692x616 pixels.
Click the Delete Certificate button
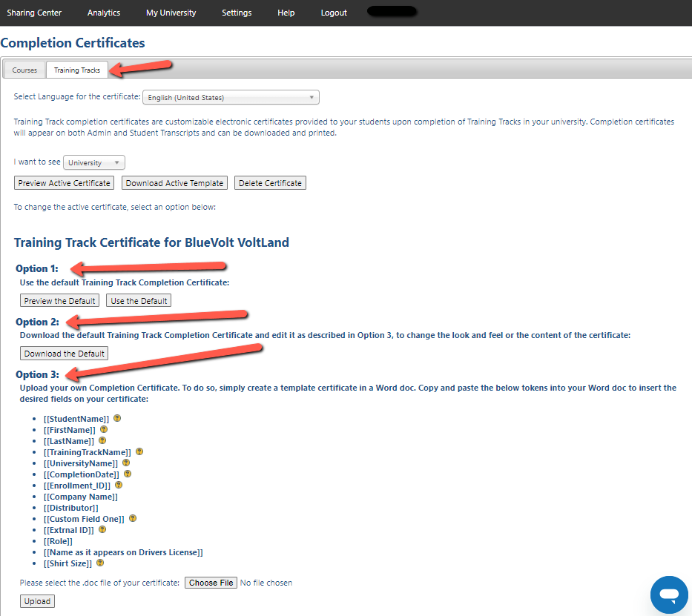tap(270, 183)
